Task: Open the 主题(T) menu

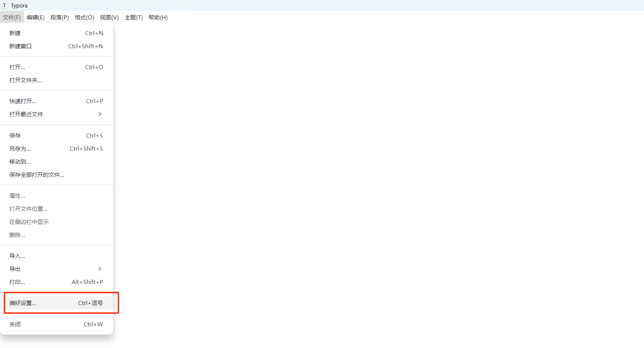Action: coord(133,18)
